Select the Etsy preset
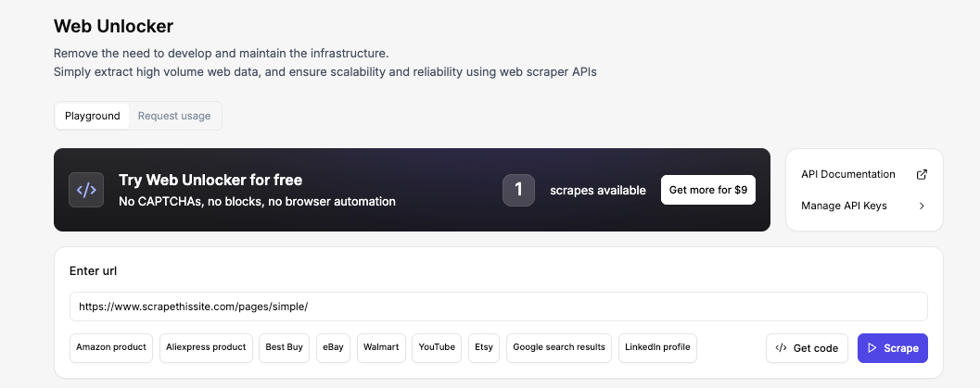The image size is (980, 388). pos(484,347)
